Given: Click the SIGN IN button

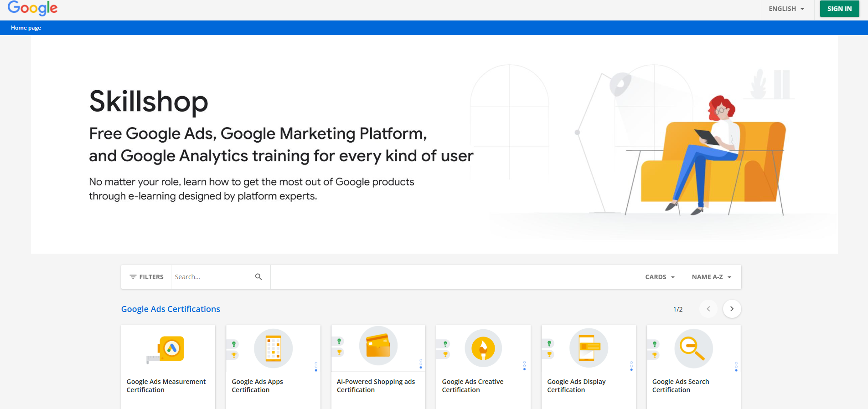Looking at the screenshot, I should tap(839, 9).
